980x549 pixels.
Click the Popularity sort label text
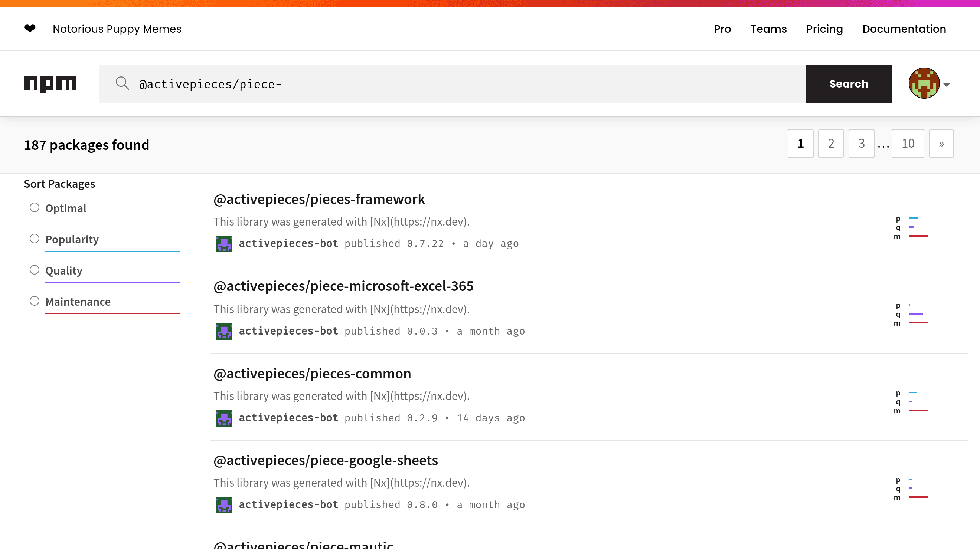pyautogui.click(x=72, y=239)
